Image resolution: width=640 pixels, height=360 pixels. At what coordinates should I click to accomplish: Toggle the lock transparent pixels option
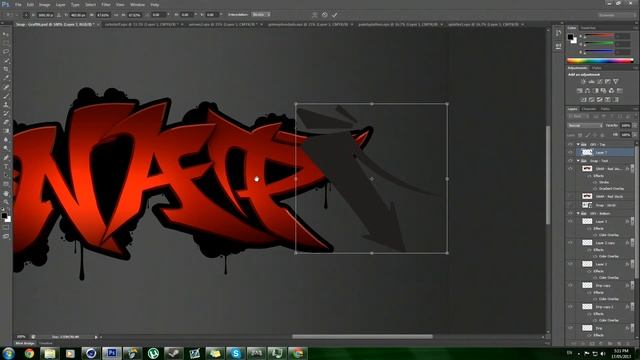pos(580,135)
